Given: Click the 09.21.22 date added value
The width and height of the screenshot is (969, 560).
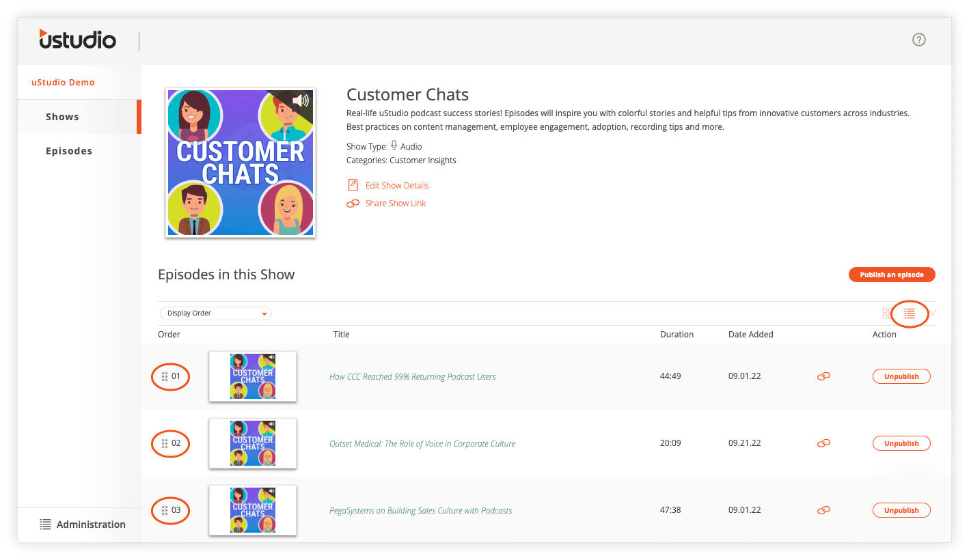Looking at the screenshot, I should (744, 443).
